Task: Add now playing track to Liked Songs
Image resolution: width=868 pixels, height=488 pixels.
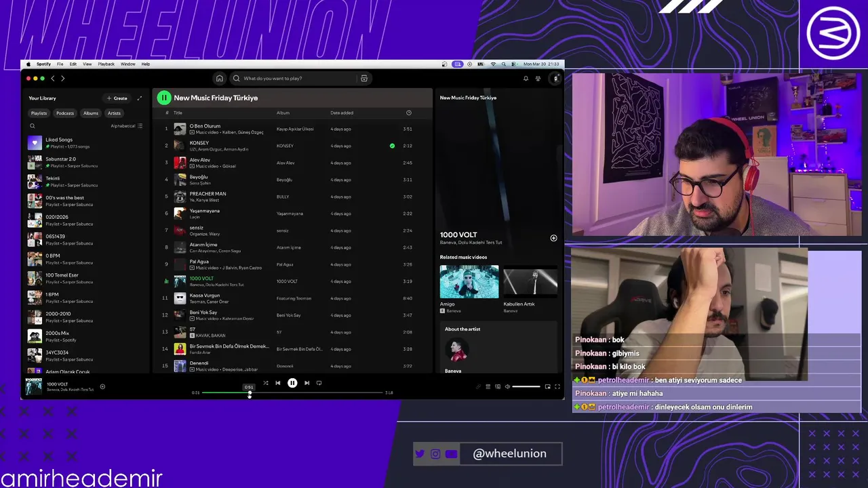Action: [102, 387]
